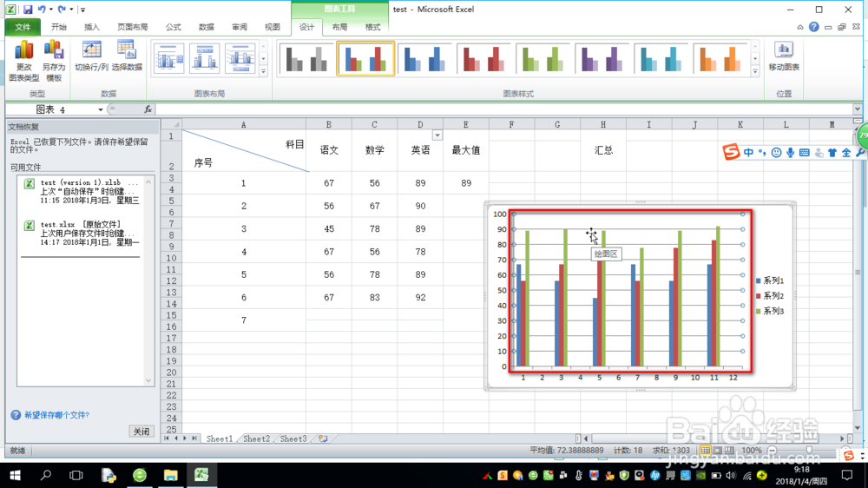Apply the solid blue chart style swatch
Viewport: 868px width, 488px height.
pos(424,59)
